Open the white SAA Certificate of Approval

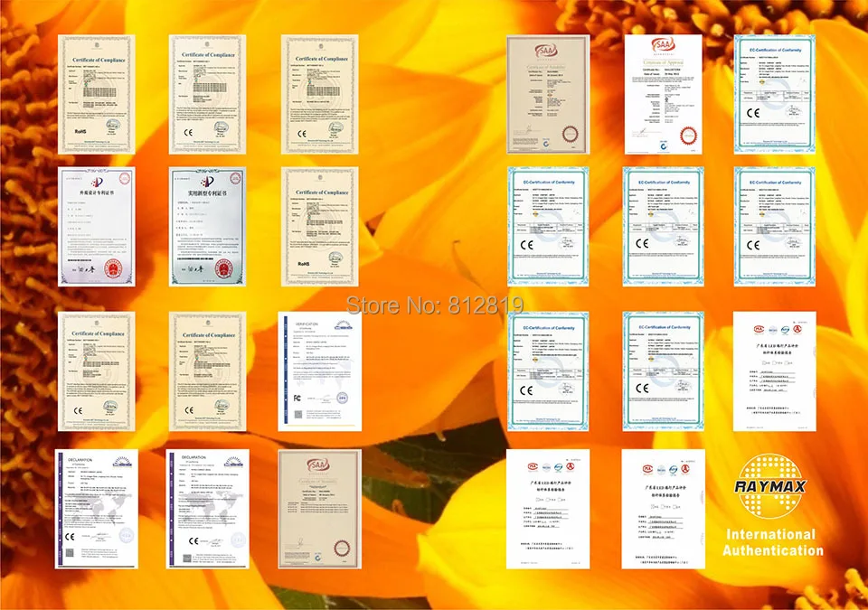[663, 95]
